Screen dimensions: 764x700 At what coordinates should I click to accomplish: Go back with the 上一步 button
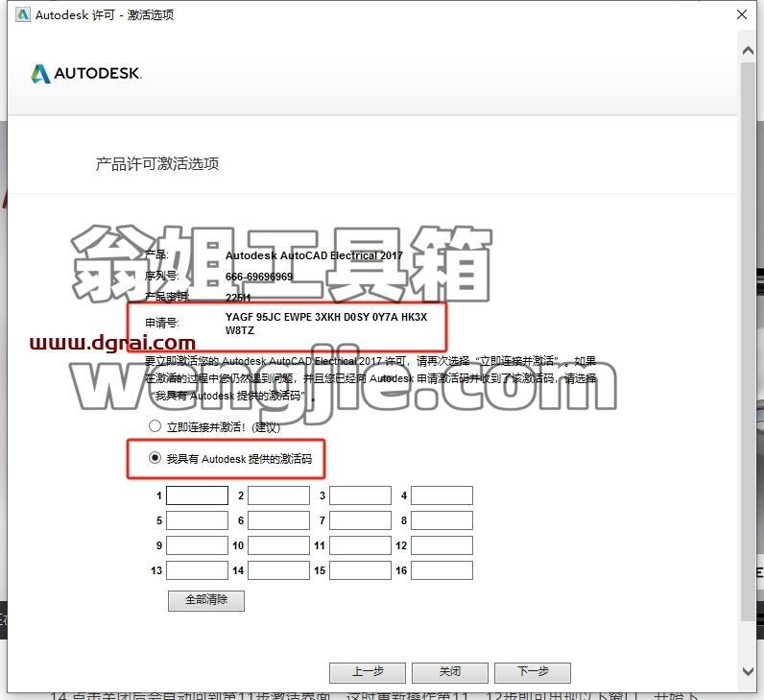pos(368,672)
